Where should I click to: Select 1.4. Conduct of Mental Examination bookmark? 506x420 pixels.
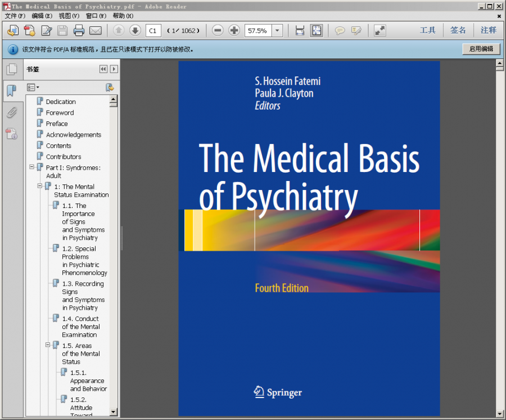[81, 327]
